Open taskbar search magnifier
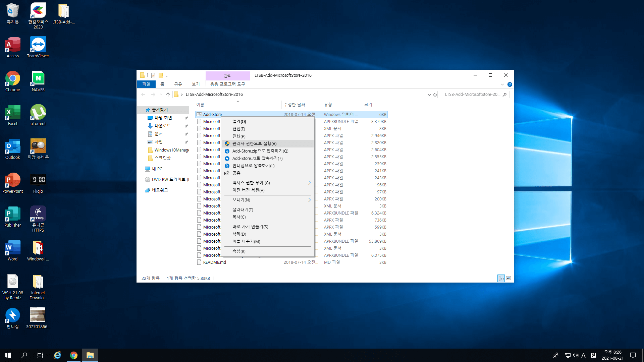This screenshot has width=644, height=362. pyautogui.click(x=24, y=355)
